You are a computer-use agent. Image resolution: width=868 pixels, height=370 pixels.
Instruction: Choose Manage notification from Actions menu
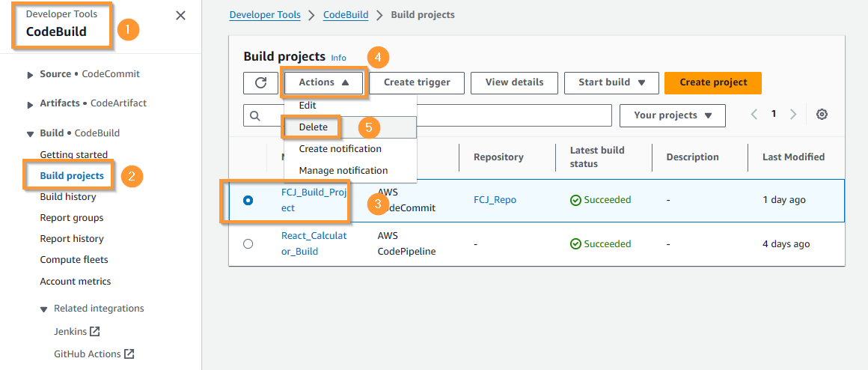point(350,170)
